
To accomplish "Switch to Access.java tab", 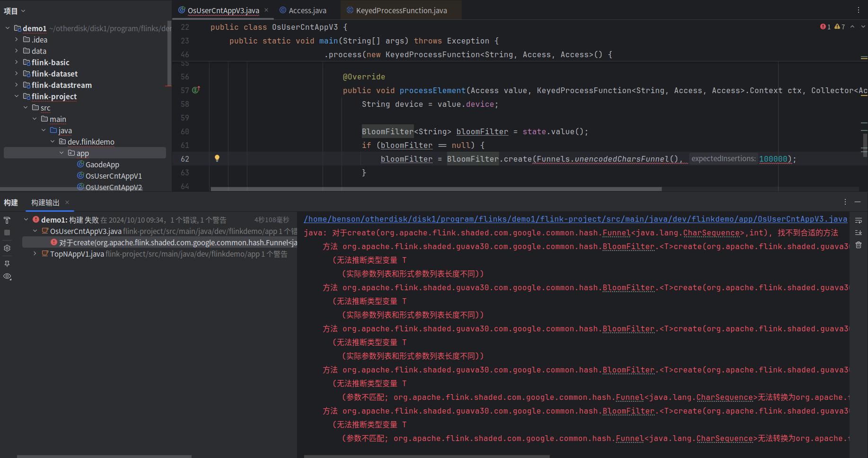I will (303, 10).
